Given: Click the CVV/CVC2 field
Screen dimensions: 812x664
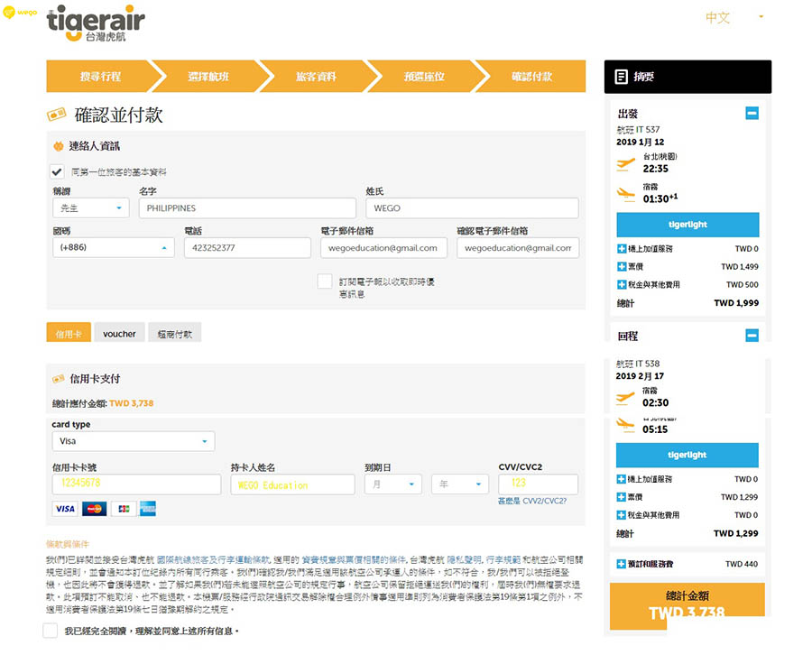Looking at the screenshot, I should 538,484.
